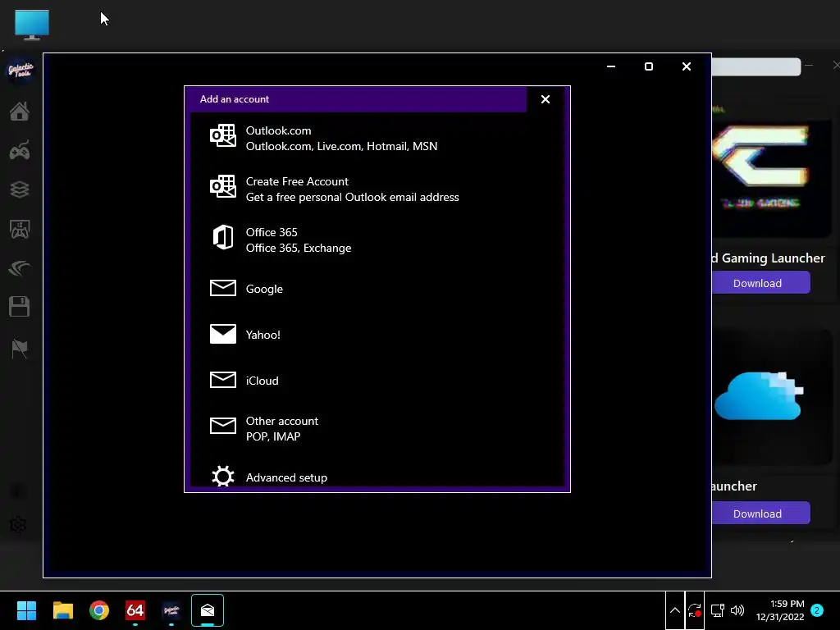
Task: Click the Galactic Tools logo in sidebar
Action: (x=21, y=71)
